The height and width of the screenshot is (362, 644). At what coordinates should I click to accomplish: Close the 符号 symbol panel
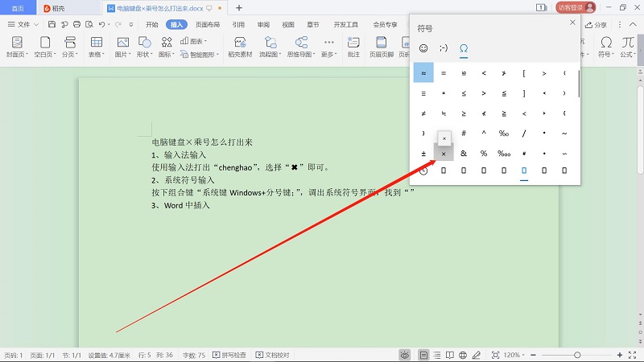tap(572, 23)
